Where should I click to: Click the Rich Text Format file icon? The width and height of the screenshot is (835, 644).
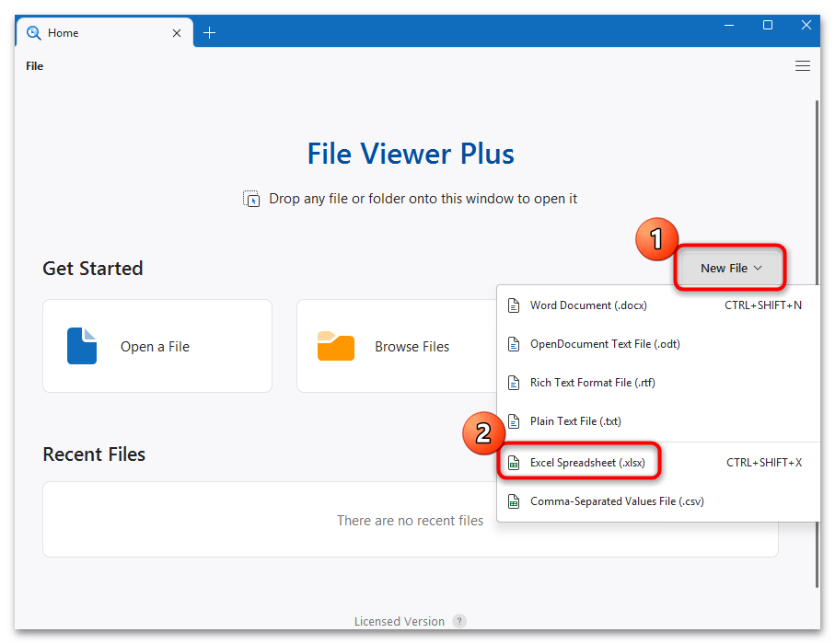tap(514, 382)
